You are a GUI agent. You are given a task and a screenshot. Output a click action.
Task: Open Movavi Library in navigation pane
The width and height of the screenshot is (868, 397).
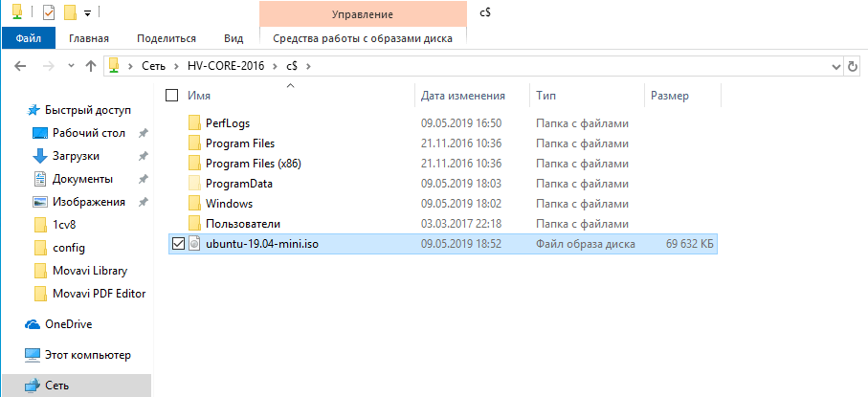[90, 271]
